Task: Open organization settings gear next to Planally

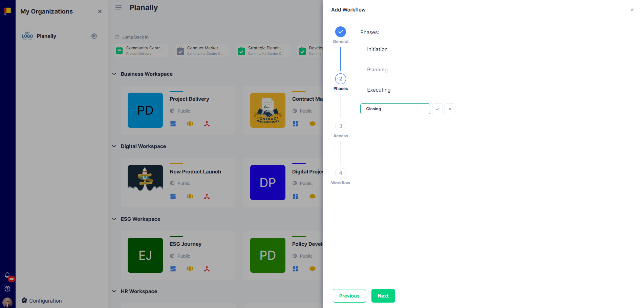Action: 94,36
